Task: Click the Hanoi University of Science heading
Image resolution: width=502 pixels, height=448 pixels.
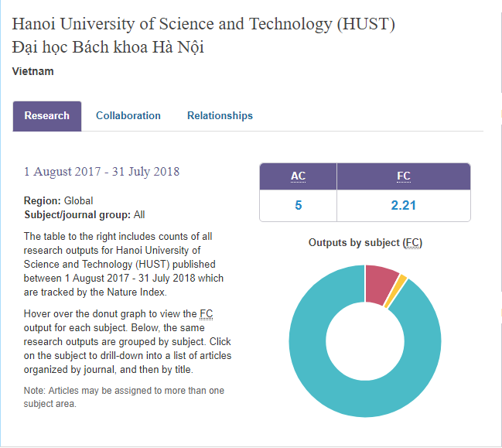Action: (203, 24)
